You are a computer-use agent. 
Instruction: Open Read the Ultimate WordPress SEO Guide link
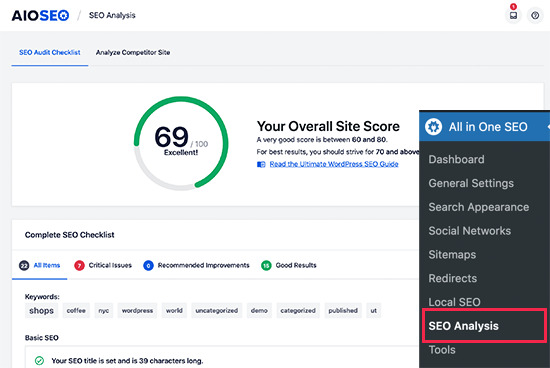[334, 164]
